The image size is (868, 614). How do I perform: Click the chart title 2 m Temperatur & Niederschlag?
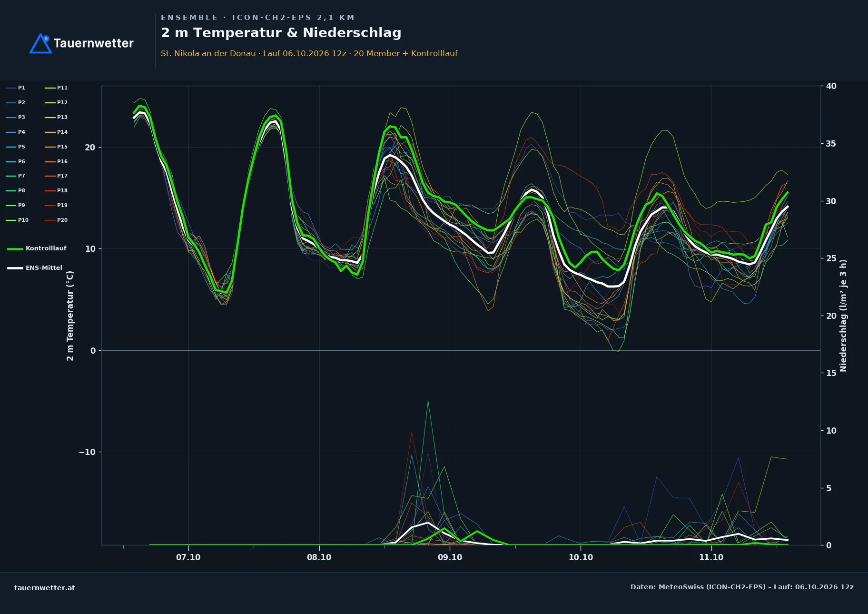[x=281, y=33]
